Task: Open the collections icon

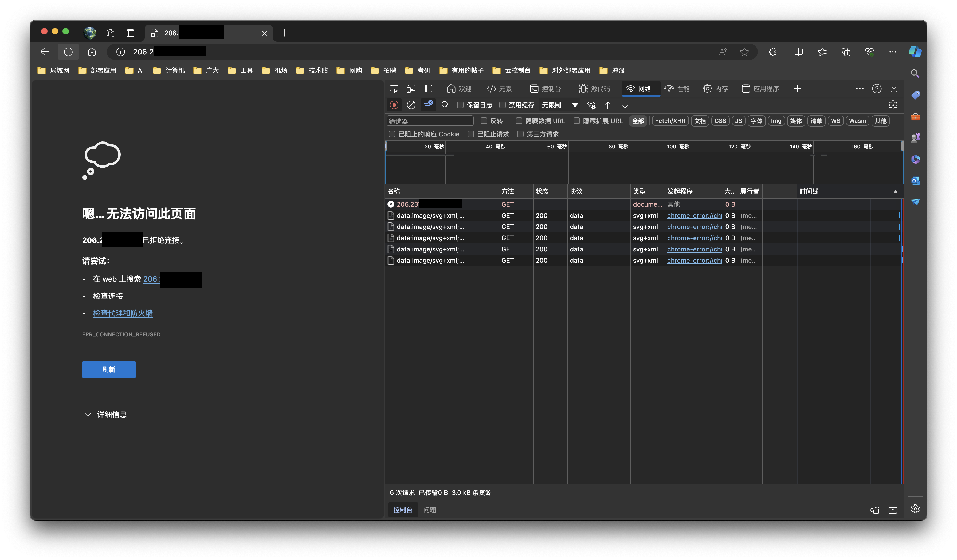Action: [x=846, y=52]
